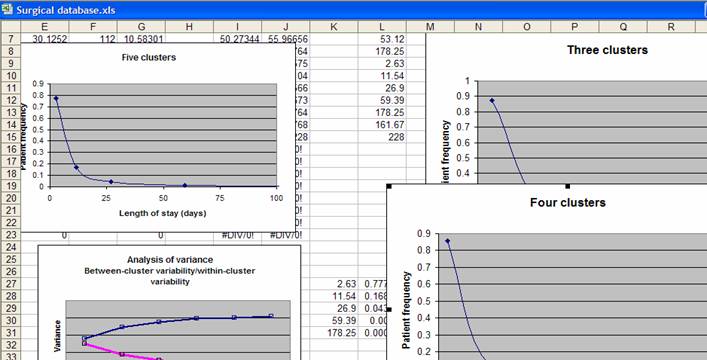Viewport: 707px width, 360px height.
Task: Select column L header
Action: (x=382, y=27)
